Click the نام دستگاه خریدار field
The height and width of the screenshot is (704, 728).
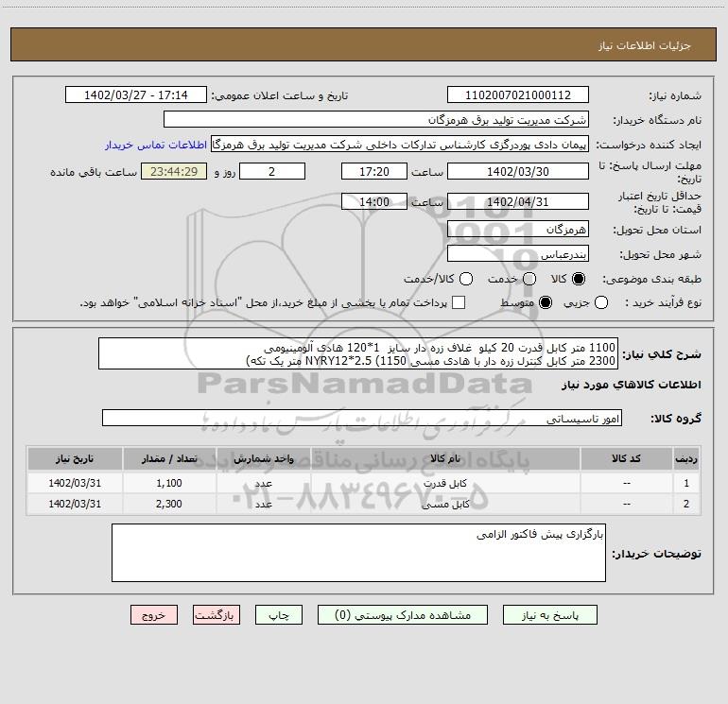click(x=376, y=119)
